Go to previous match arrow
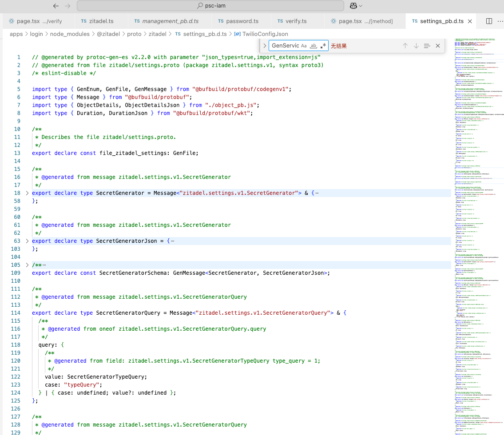 pyautogui.click(x=405, y=46)
